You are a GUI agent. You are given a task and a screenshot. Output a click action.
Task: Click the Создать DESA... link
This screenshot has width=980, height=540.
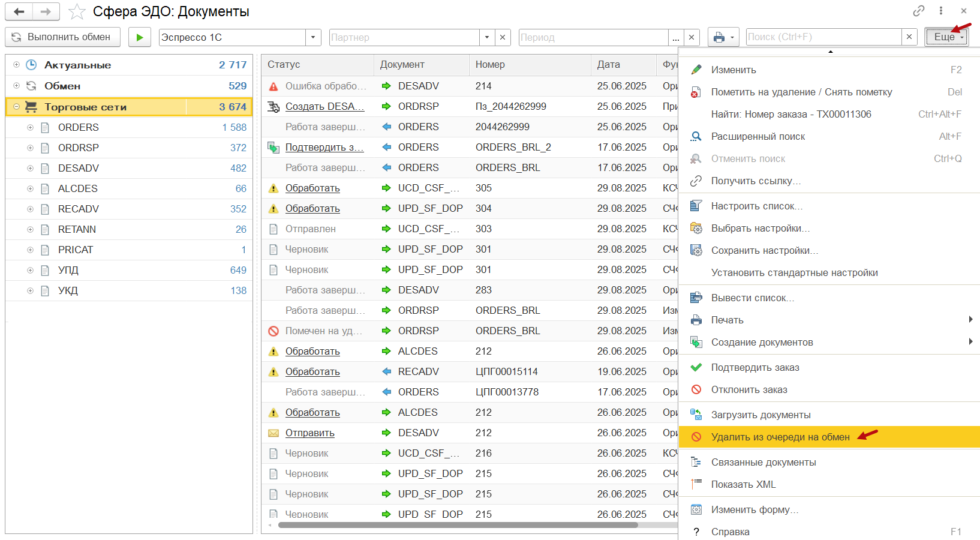pos(324,106)
